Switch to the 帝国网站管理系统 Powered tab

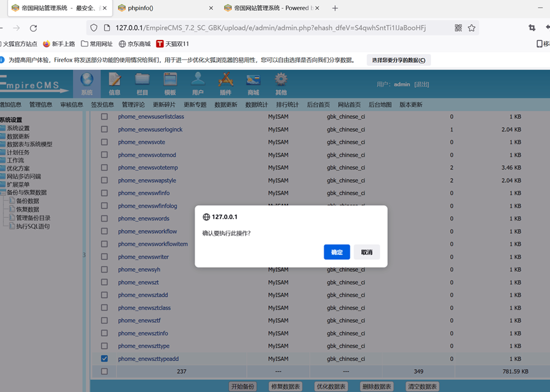coord(272,8)
